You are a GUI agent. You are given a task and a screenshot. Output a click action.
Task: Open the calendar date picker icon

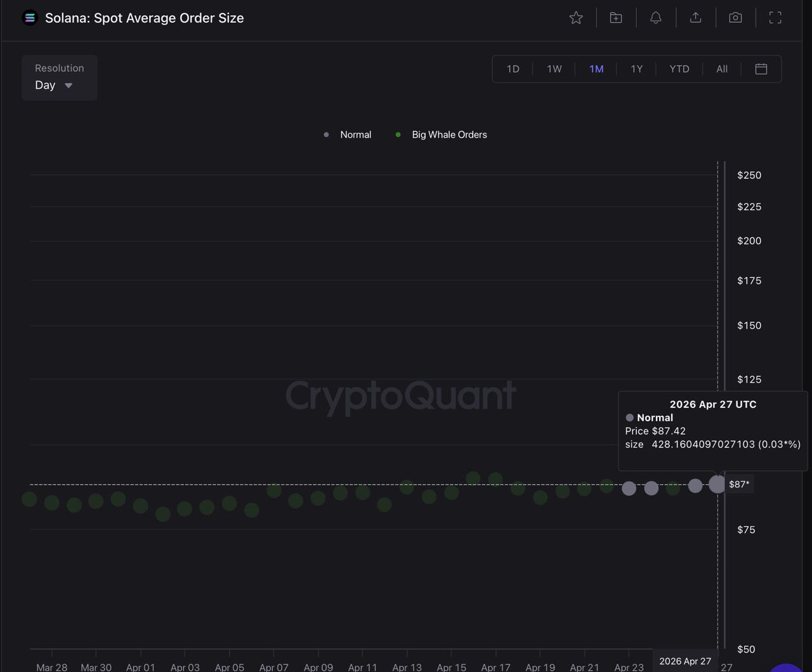(x=761, y=69)
